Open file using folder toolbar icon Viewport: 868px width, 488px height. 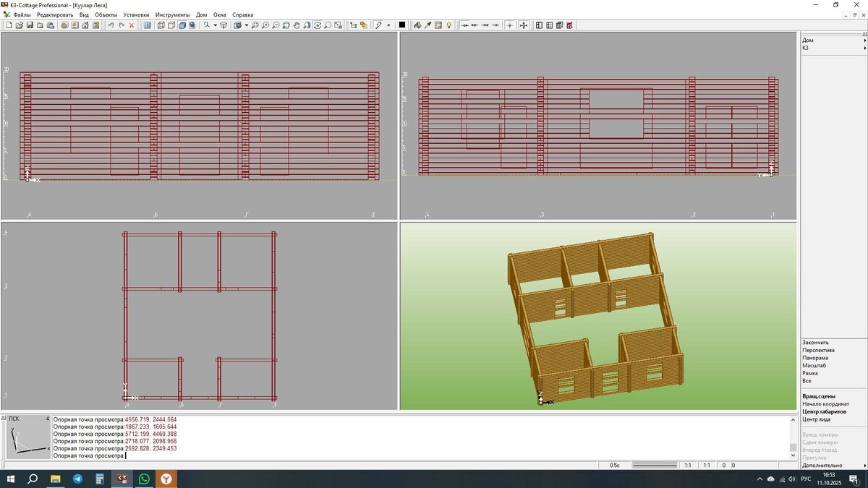click(x=20, y=25)
